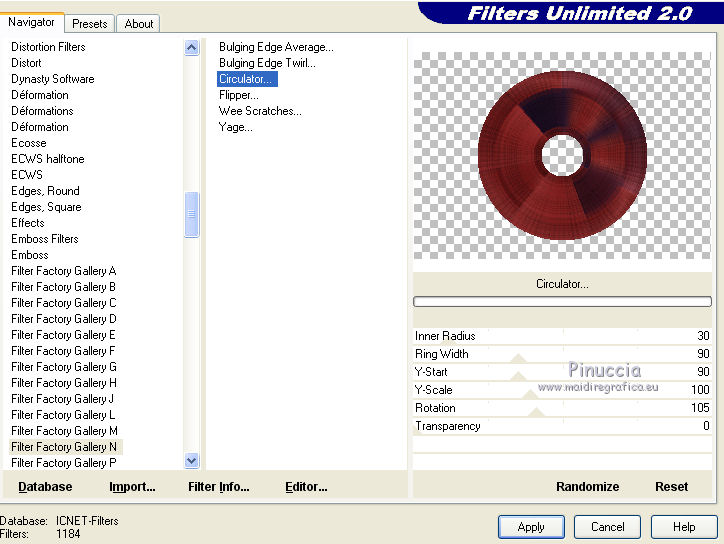
Task: Click the category list scroll-down arrow
Action: (191, 460)
